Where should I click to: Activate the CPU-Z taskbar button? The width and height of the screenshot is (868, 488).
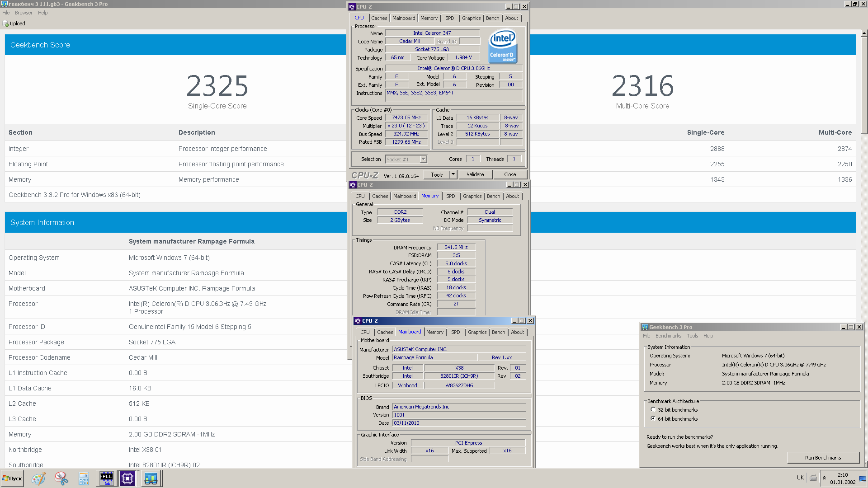(127, 479)
